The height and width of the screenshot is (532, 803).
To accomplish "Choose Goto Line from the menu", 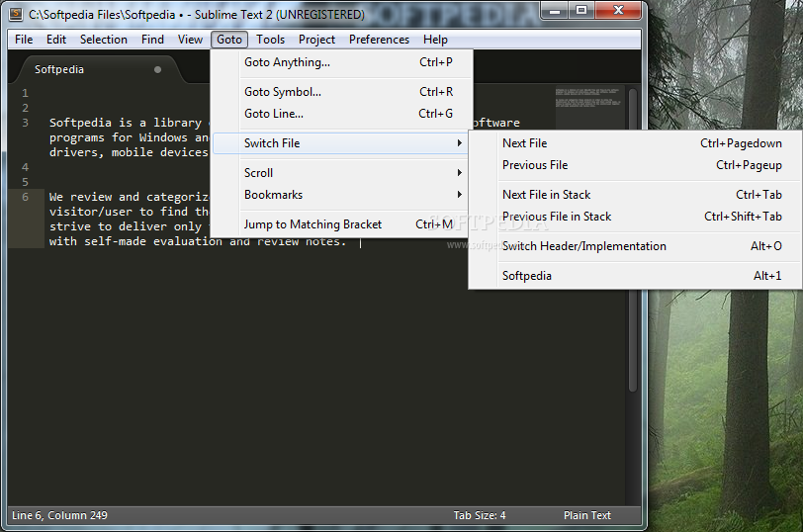I will (x=341, y=114).
